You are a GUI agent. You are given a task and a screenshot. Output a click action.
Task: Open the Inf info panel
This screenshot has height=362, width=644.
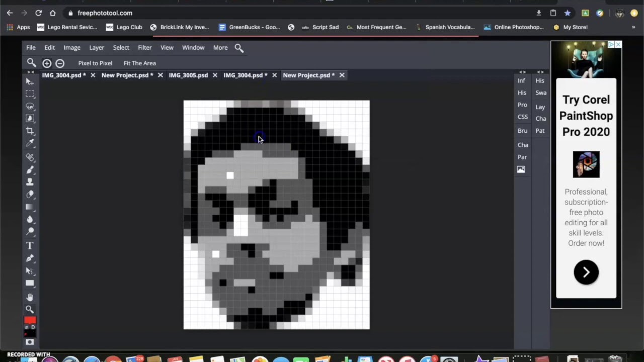point(522,80)
